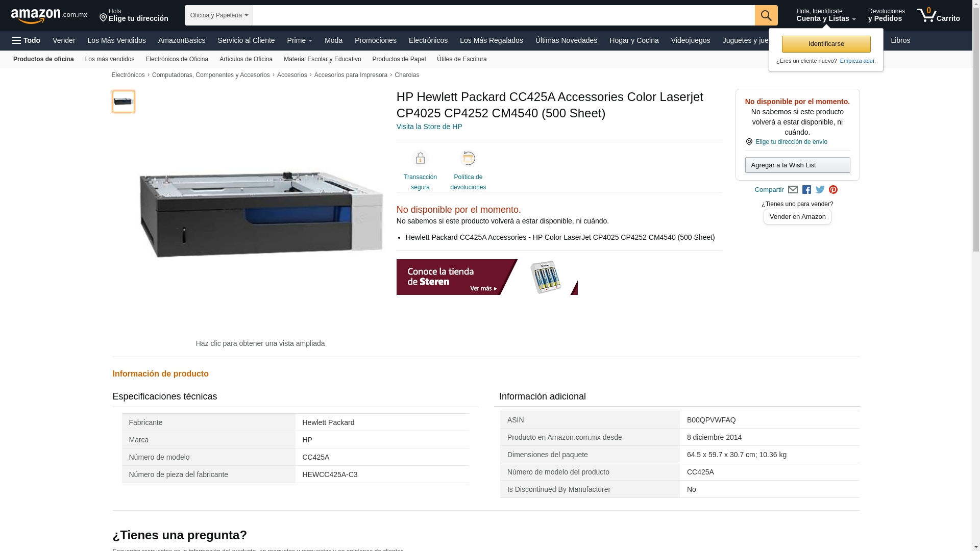The image size is (980, 551).
Task: Open the Todo hamburger menu
Action: [26, 40]
